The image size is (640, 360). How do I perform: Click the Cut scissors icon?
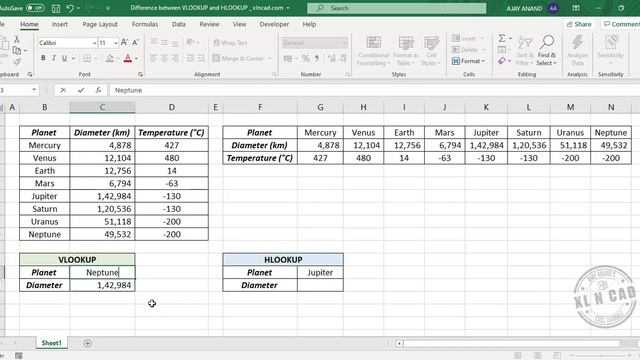click(x=17, y=39)
